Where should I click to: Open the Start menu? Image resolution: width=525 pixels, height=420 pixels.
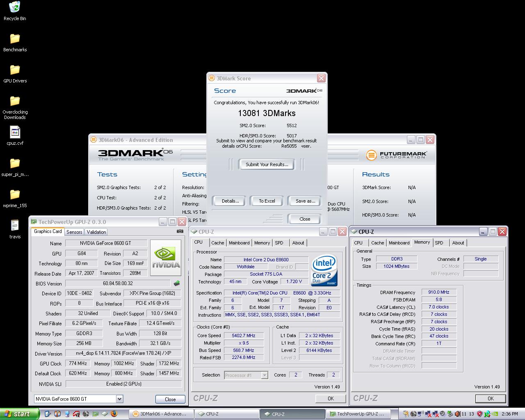pos(19,414)
